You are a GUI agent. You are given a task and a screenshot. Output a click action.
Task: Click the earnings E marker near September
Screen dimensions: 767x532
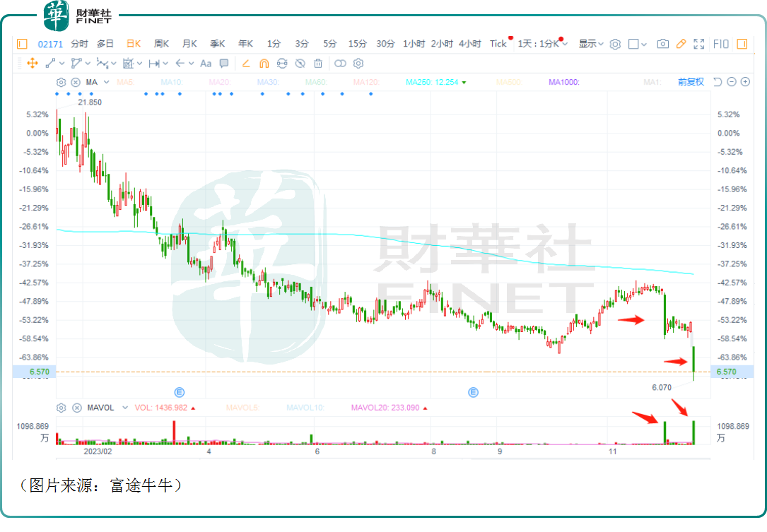[x=473, y=392]
